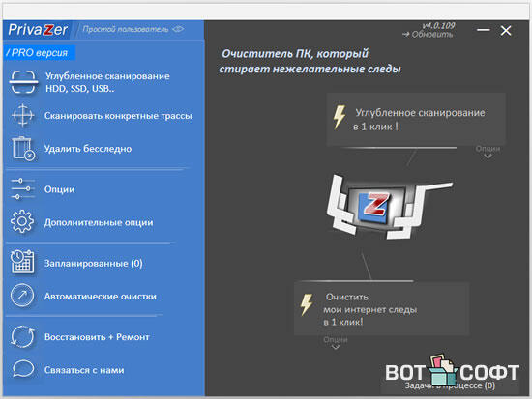Click the 'Обновить' update link
The height and width of the screenshot is (399, 532).
click(x=428, y=35)
